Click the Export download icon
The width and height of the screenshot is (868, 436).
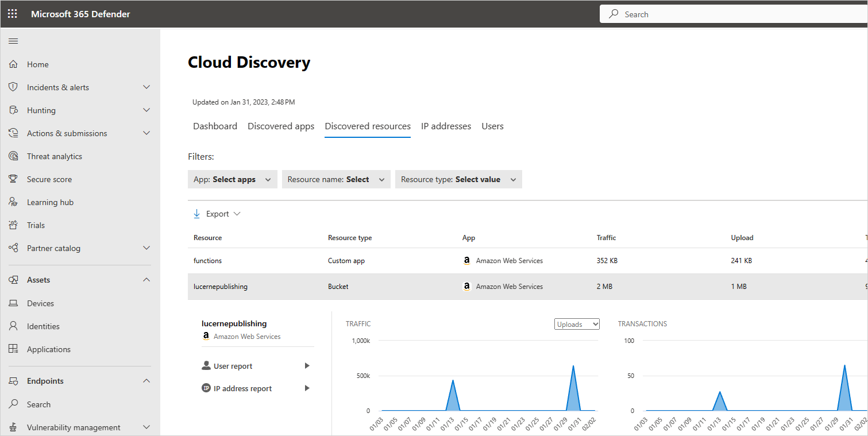(x=197, y=213)
